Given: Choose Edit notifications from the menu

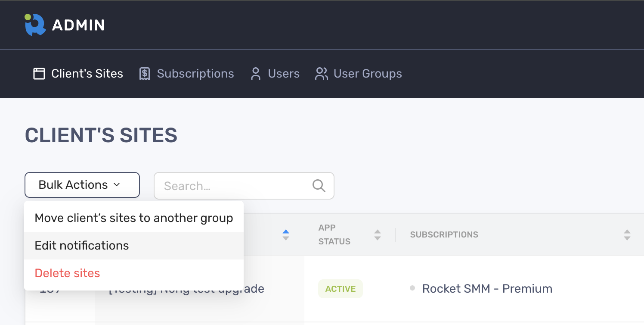Looking at the screenshot, I should (x=82, y=246).
